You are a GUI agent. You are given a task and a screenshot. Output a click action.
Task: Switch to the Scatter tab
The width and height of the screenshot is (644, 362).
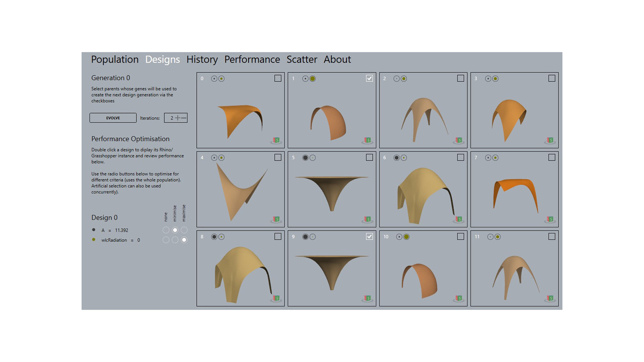click(302, 59)
